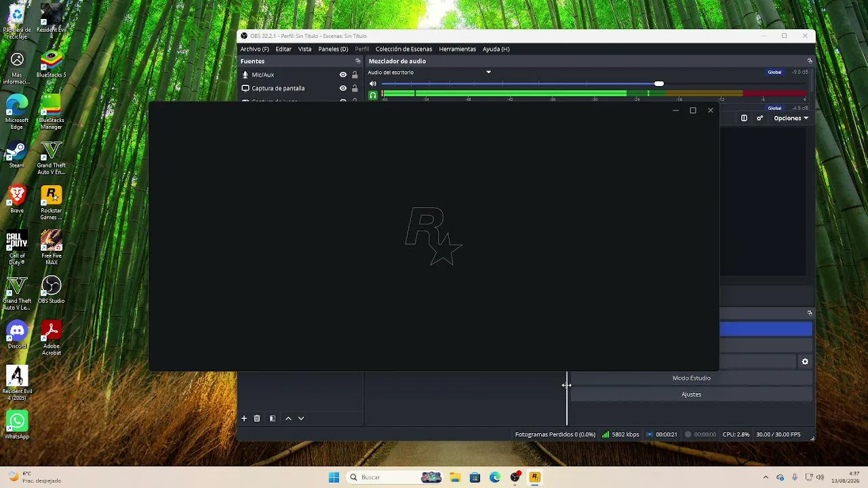The image size is (868, 488).
Task: Open Ajustes settings button
Action: [691, 394]
